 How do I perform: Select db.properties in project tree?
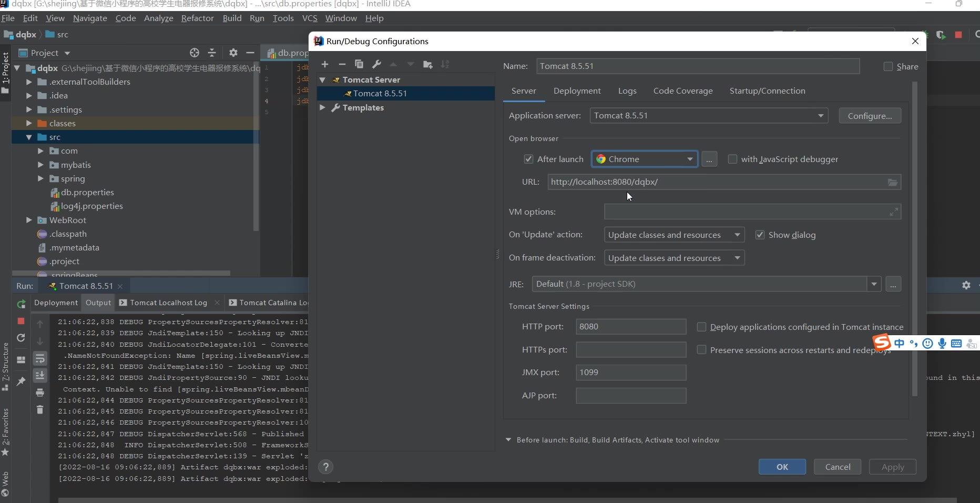[x=87, y=193]
